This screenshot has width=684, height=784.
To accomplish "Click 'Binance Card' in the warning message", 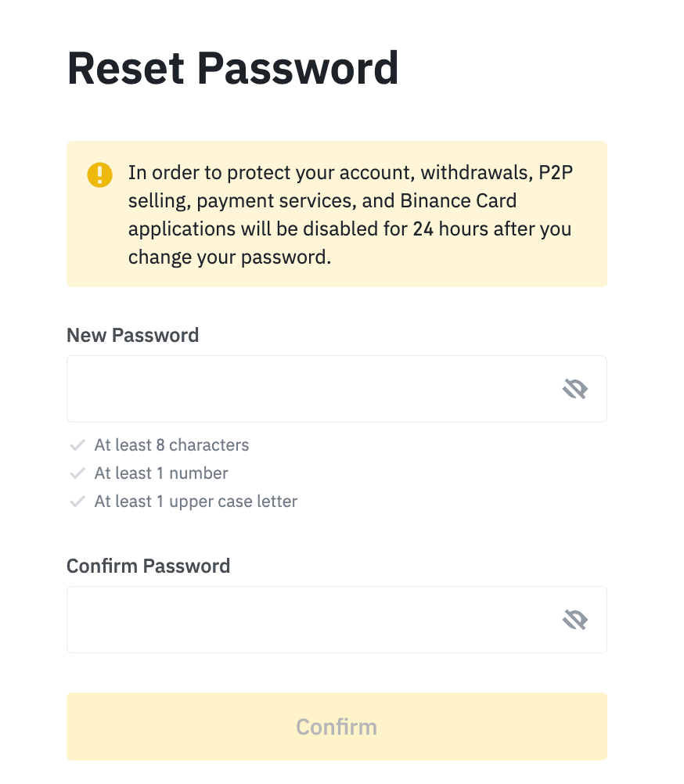I will (459, 201).
